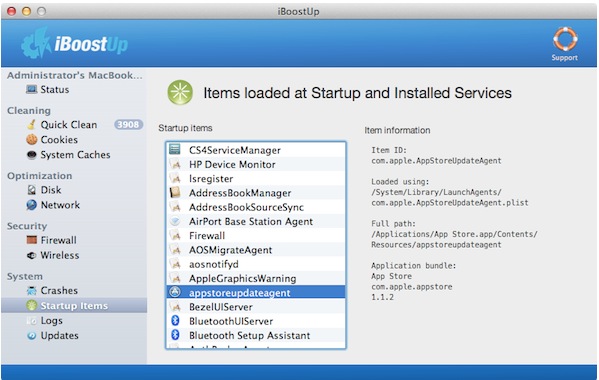Select AppleGraphicsWarning startup item
599x380 pixels.
[256, 278]
